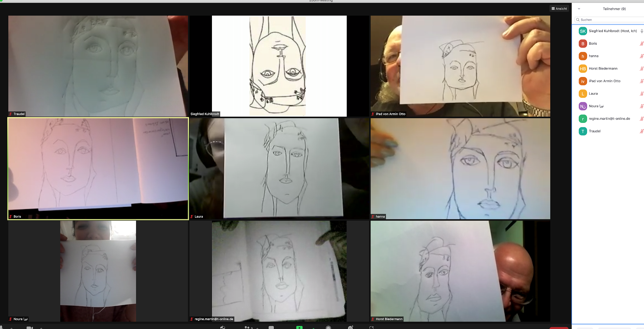
Task: Unmute Noura via crossed microphone in list
Action: (x=642, y=106)
